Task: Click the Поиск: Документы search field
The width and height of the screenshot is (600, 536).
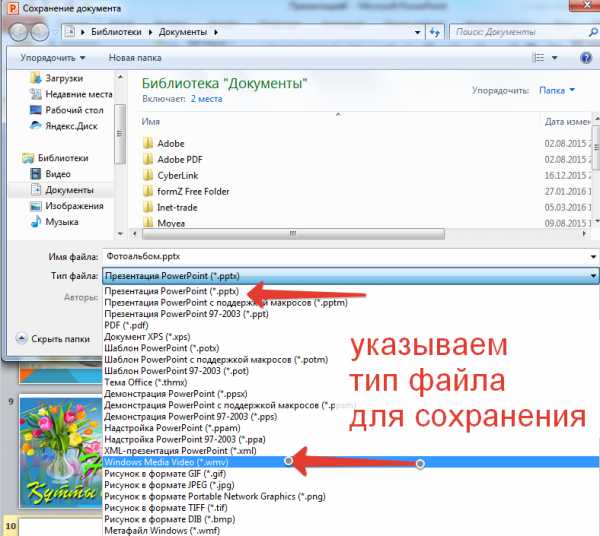Action: point(519,32)
